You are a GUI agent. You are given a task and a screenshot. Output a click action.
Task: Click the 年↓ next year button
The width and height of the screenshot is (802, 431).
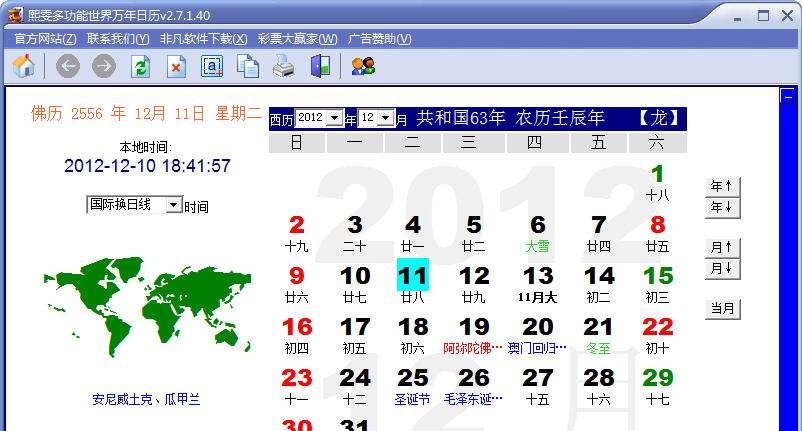pyautogui.click(x=722, y=208)
